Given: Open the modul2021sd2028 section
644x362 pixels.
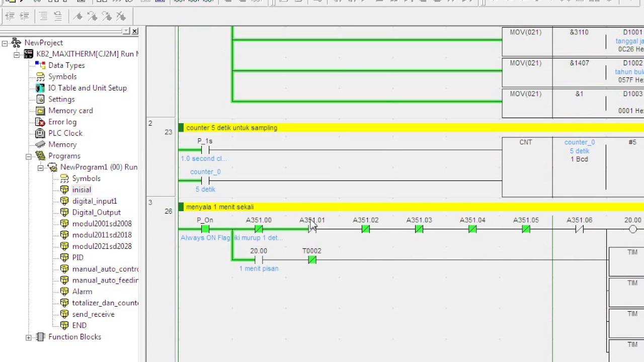Looking at the screenshot, I should coord(102,246).
